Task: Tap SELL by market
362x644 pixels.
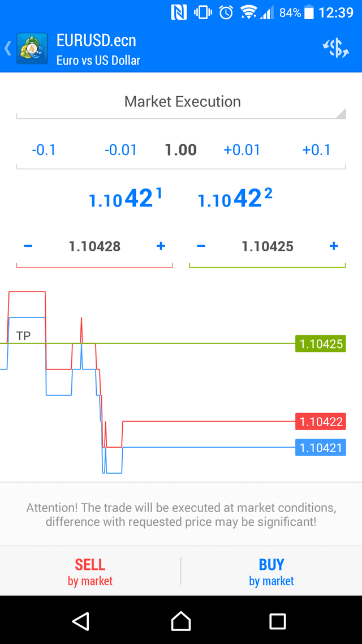Action: pyautogui.click(x=89, y=571)
